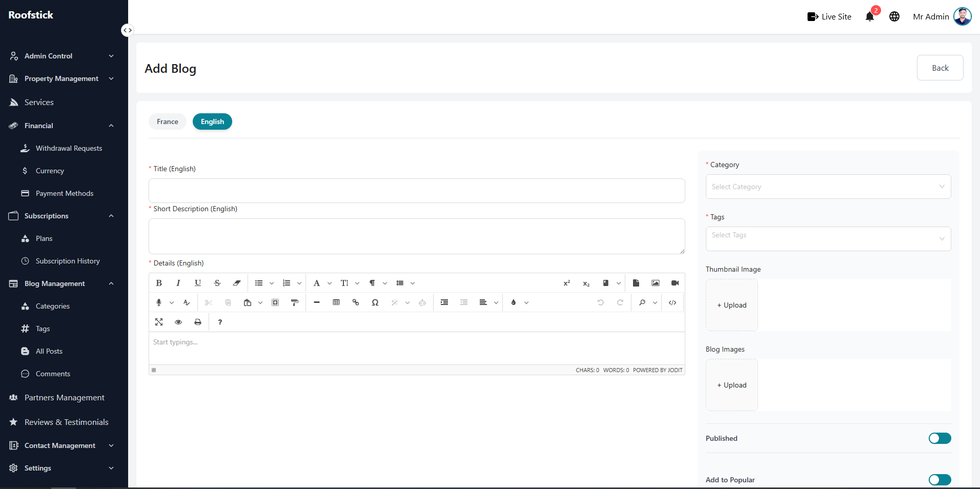
Task: Toggle source code view in editor
Action: tap(672, 302)
